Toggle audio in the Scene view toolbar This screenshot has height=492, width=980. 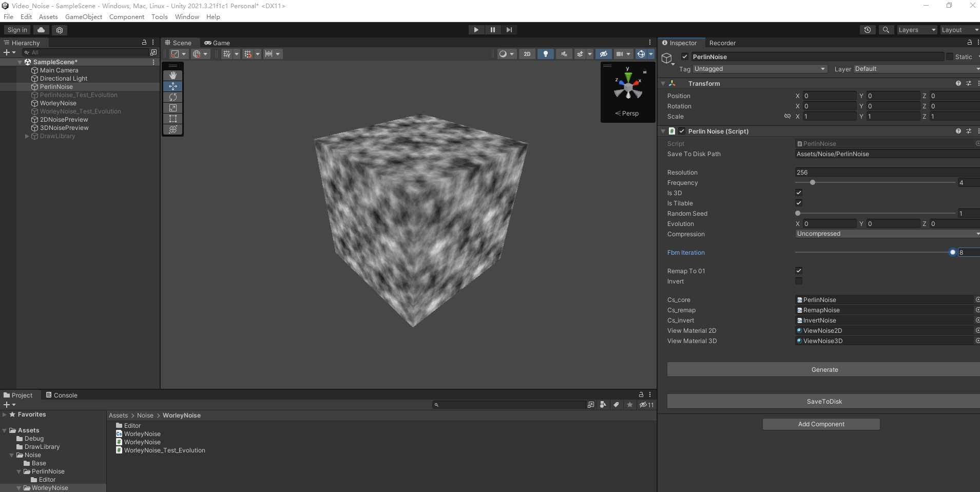(x=564, y=53)
